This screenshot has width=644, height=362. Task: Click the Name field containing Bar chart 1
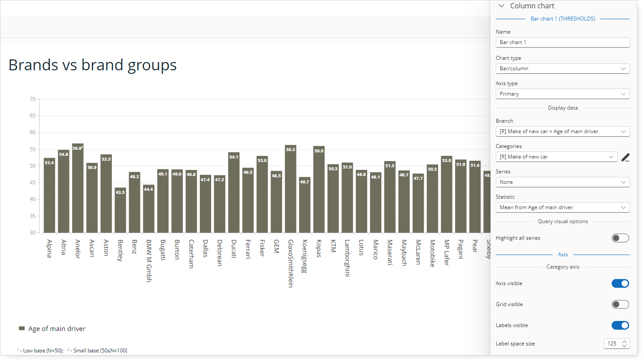(x=563, y=42)
